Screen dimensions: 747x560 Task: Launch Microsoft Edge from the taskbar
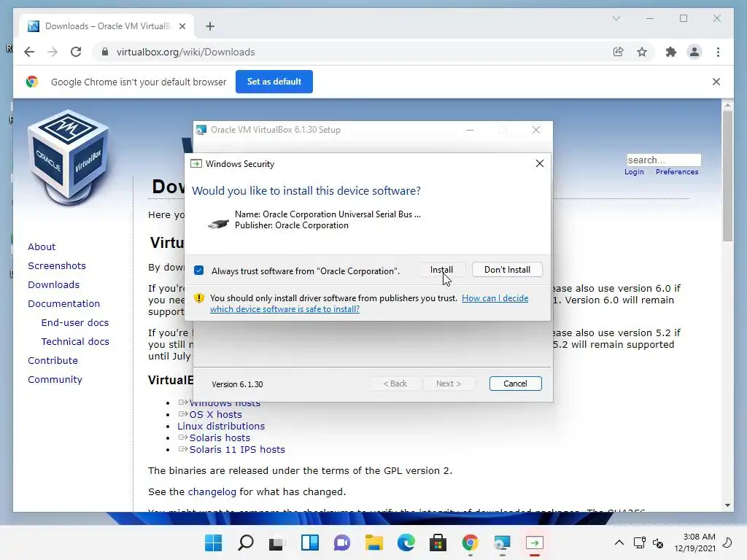[406, 542]
